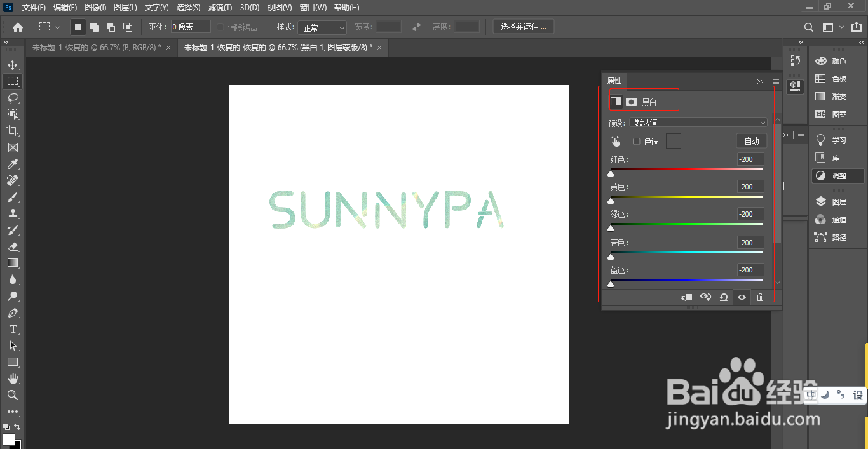
Task: Open the 图层 Layers panel button
Action: tap(837, 202)
